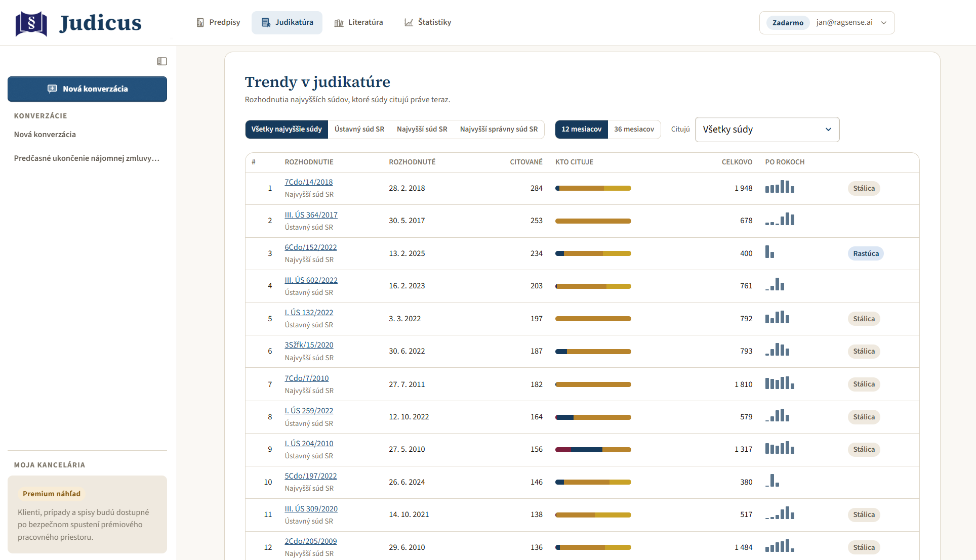The height and width of the screenshot is (560, 976).
Task: Click the yearly bar chart for 7Cdo/7/2010
Action: click(x=780, y=383)
